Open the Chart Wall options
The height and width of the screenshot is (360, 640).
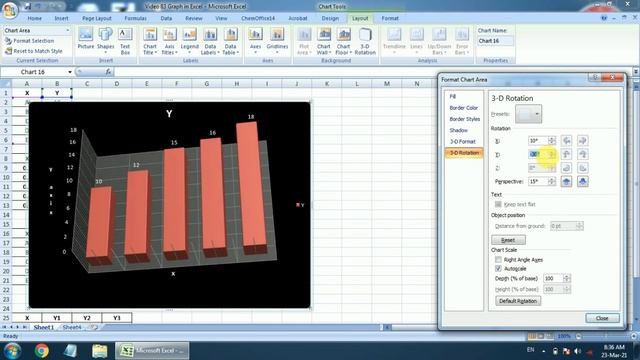click(x=324, y=41)
